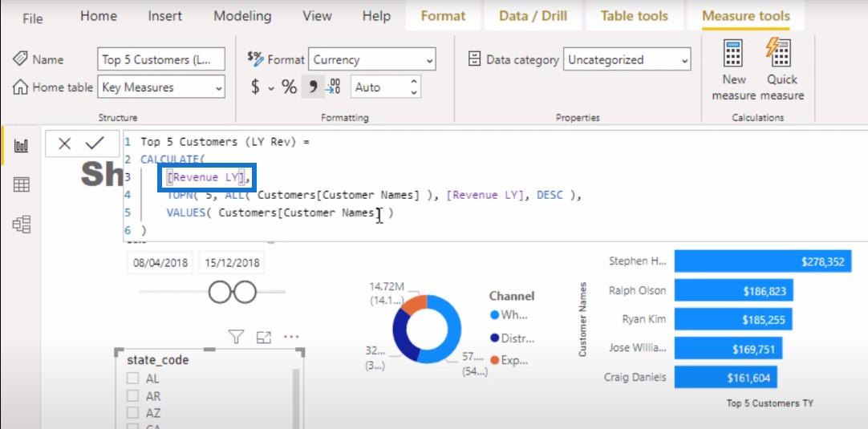This screenshot has width=868, height=429.
Task: Edit the measure Name field
Action: click(x=161, y=60)
